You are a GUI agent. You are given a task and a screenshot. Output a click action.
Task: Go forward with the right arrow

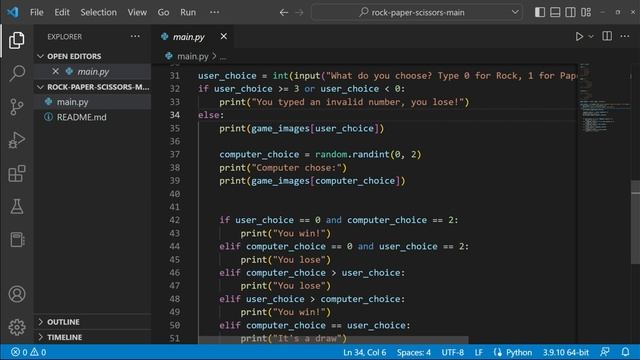[x=300, y=12]
